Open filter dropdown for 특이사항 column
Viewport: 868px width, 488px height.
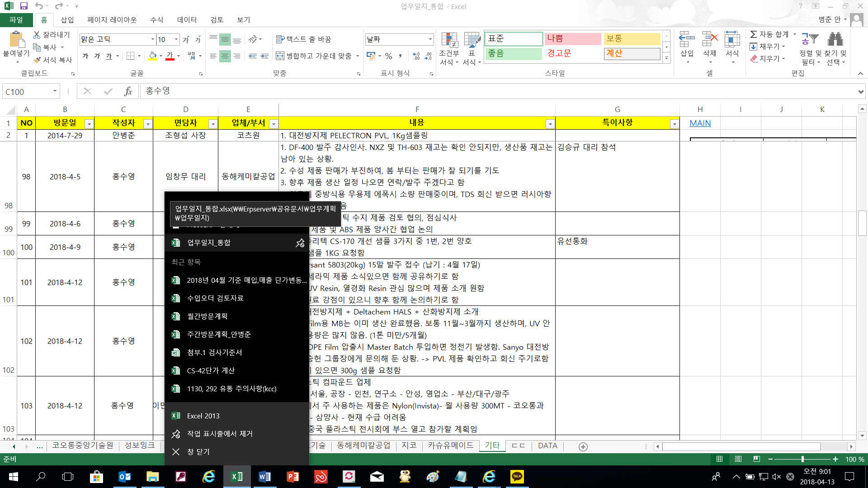point(674,124)
